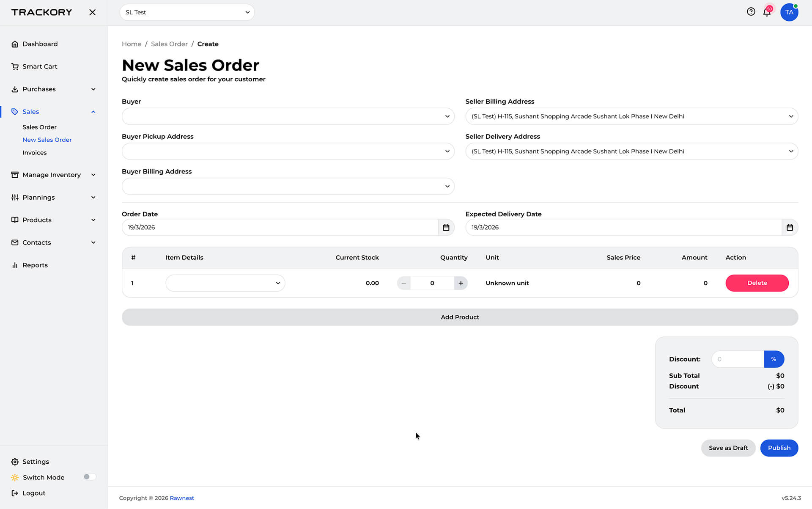Click the TA user avatar
This screenshot has width=812, height=509.
coord(789,12)
